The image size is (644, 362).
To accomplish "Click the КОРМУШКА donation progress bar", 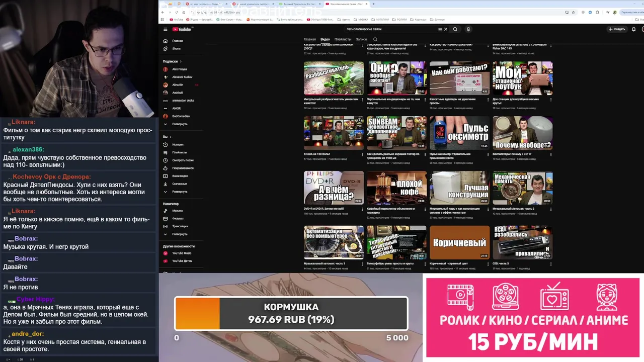I will tap(291, 314).
